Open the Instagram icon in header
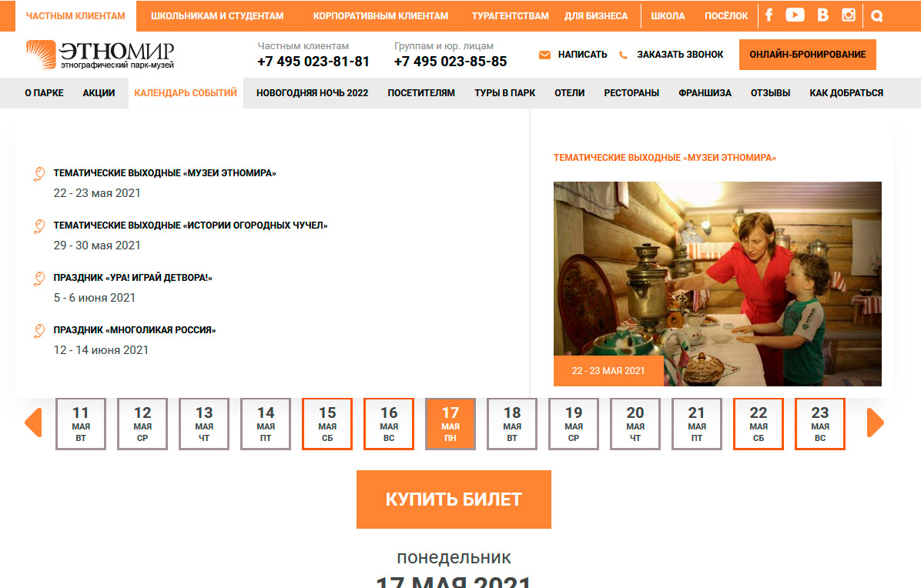 [848, 15]
